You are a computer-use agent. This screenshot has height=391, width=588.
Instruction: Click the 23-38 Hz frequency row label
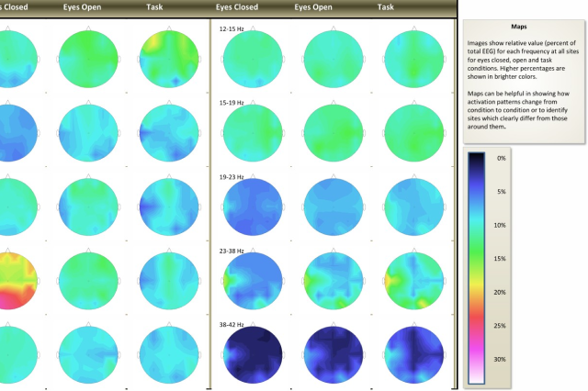coord(231,251)
